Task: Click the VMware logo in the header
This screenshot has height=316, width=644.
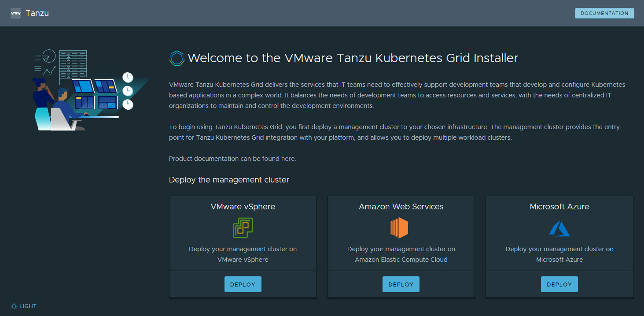Action: point(16,13)
